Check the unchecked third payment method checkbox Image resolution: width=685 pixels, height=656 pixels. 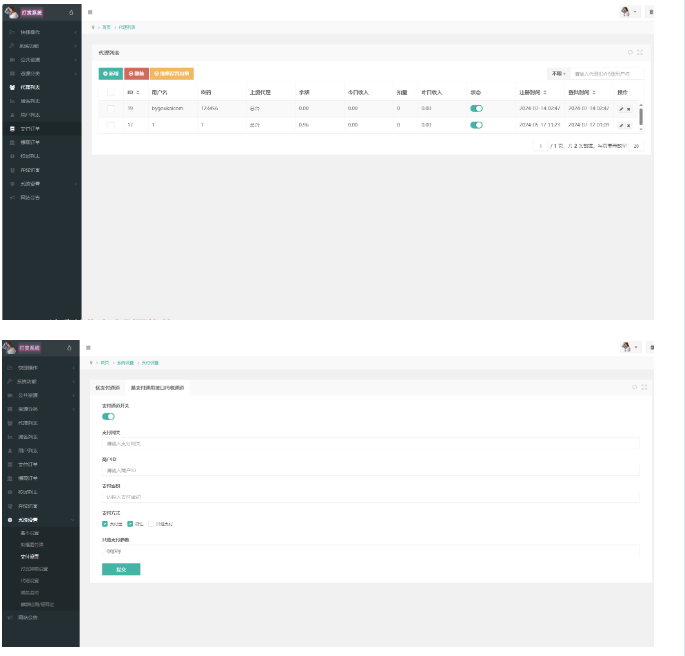151,523
